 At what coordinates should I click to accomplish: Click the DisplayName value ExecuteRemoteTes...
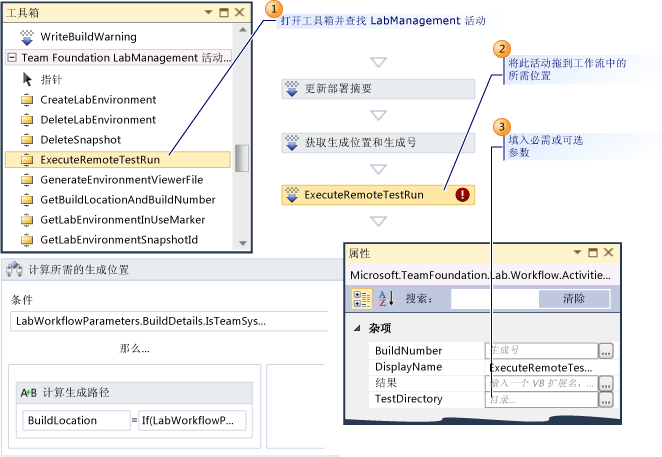click(x=541, y=367)
